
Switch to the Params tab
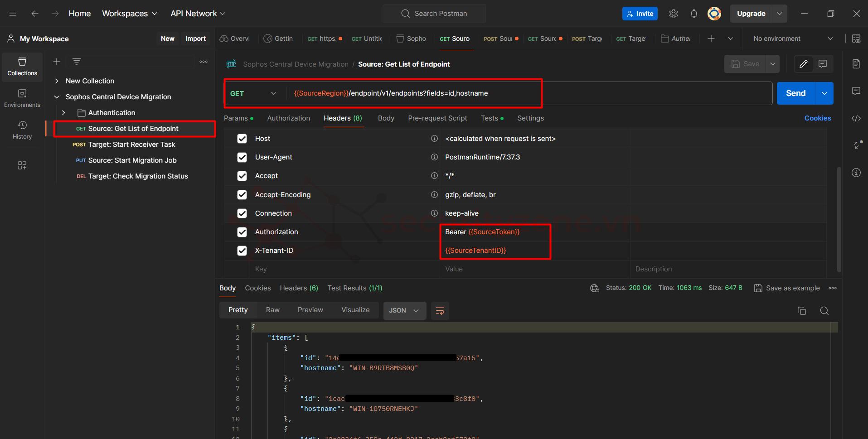(238, 118)
